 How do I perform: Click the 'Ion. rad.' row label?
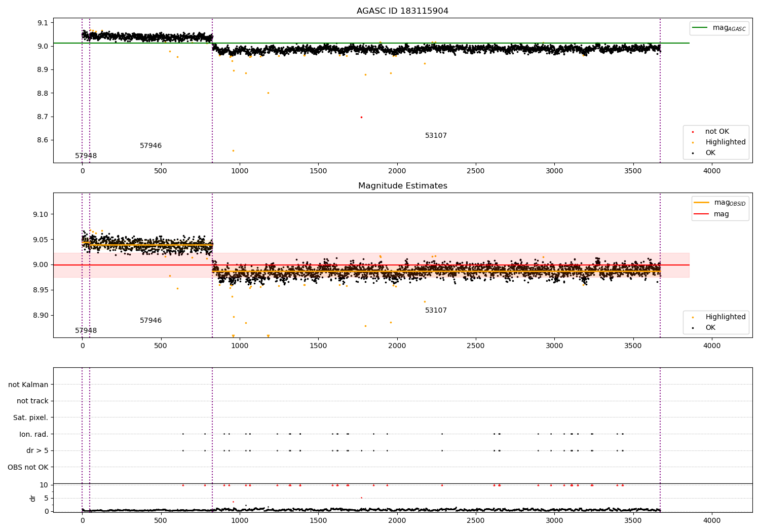34,434
